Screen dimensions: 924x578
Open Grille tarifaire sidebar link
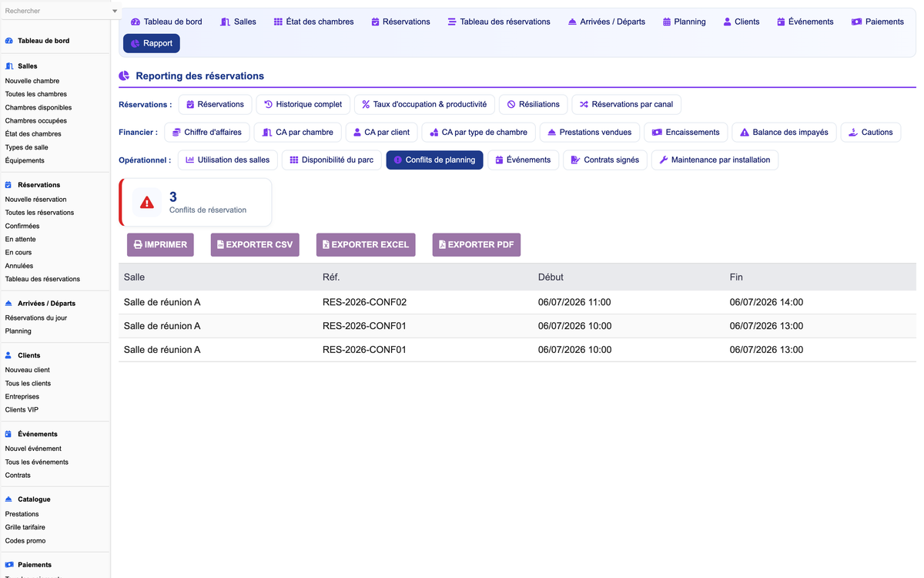tap(25, 528)
